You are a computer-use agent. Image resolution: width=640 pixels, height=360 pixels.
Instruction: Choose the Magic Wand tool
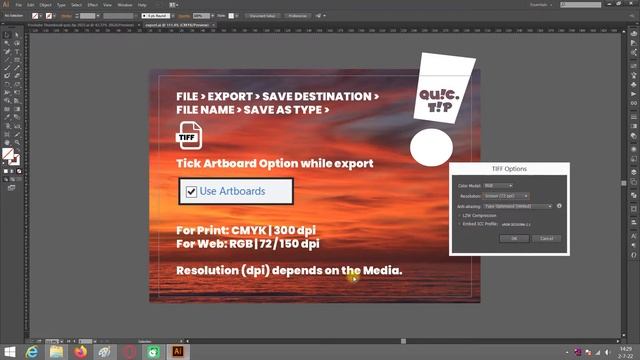[7, 43]
